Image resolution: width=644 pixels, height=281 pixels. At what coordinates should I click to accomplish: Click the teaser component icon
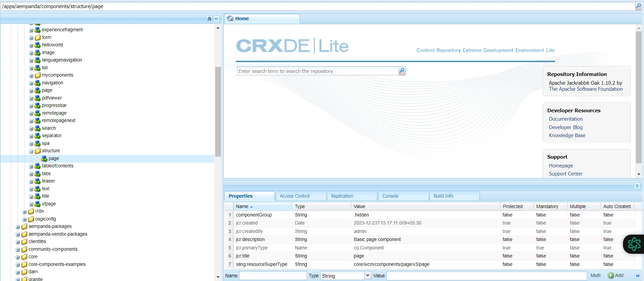[38, 181]
